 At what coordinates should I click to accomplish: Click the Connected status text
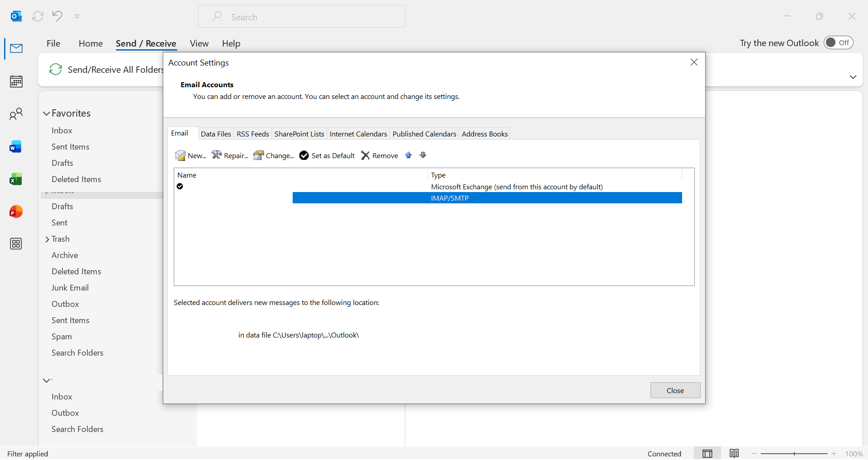click(x=664, y=454)
